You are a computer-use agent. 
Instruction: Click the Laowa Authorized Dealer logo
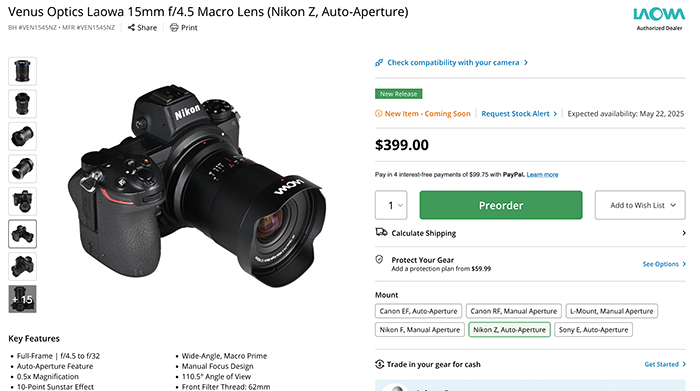point(659,19)
